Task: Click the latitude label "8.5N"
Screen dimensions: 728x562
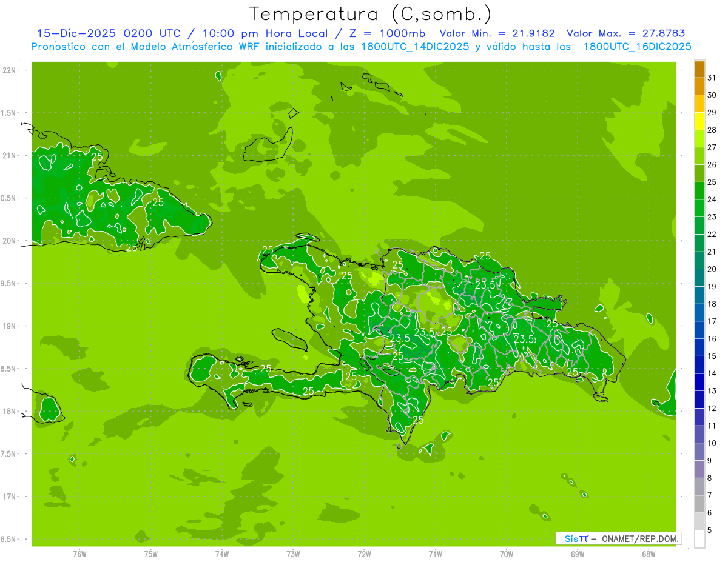Action: pyautogui.click(x=10, y=369)
